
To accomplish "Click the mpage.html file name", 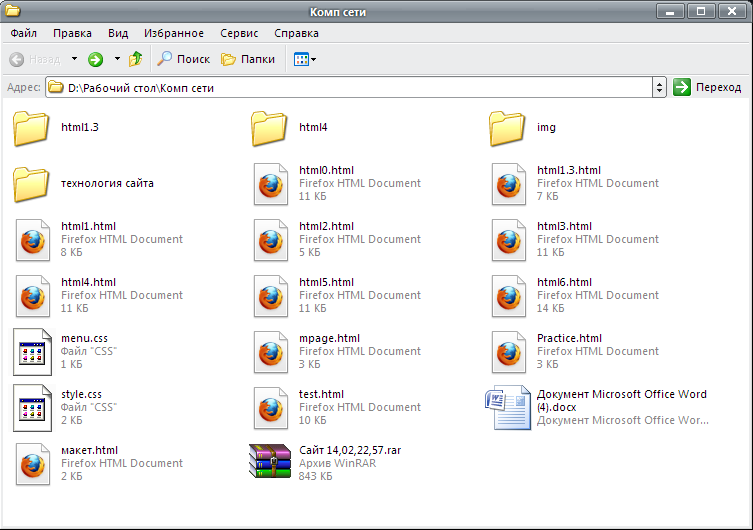I will (329, 338).
